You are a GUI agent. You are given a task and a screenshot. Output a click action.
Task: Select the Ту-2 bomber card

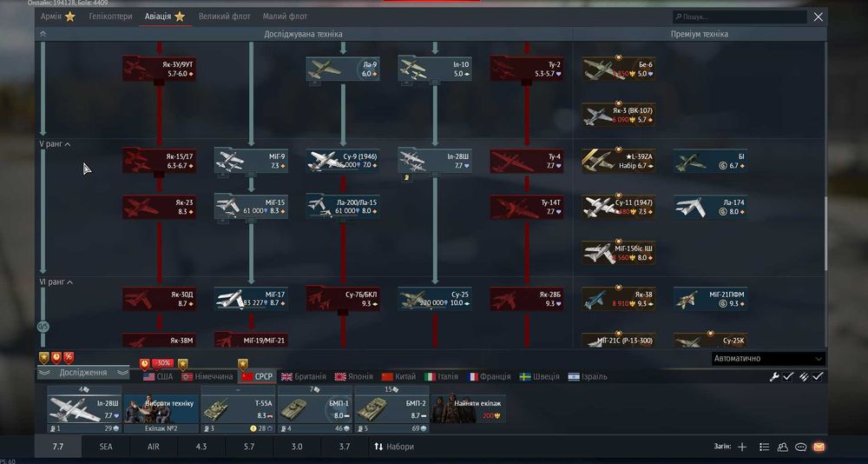[527, 69]
